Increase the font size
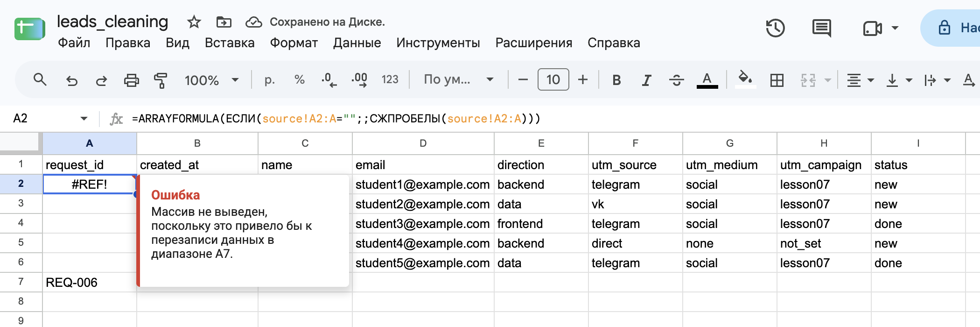This screenshot has width=980, height=327. (583, 80)
